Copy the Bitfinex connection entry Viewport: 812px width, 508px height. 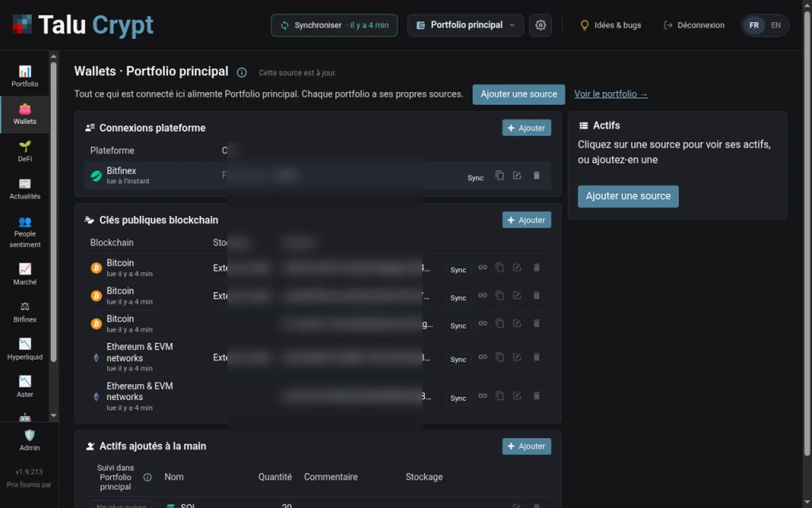[499, 175]
